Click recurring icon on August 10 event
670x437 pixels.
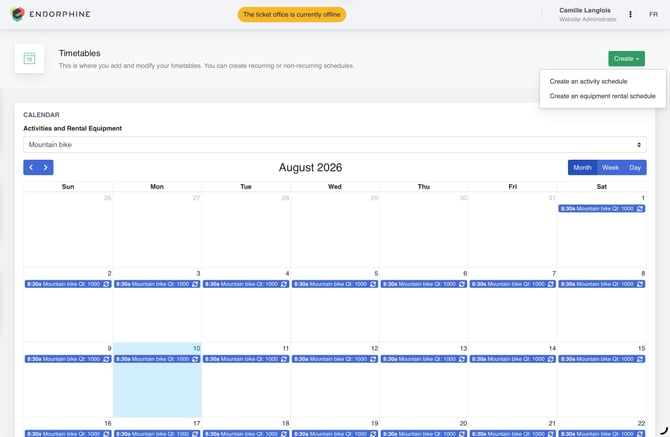point(195,359)
